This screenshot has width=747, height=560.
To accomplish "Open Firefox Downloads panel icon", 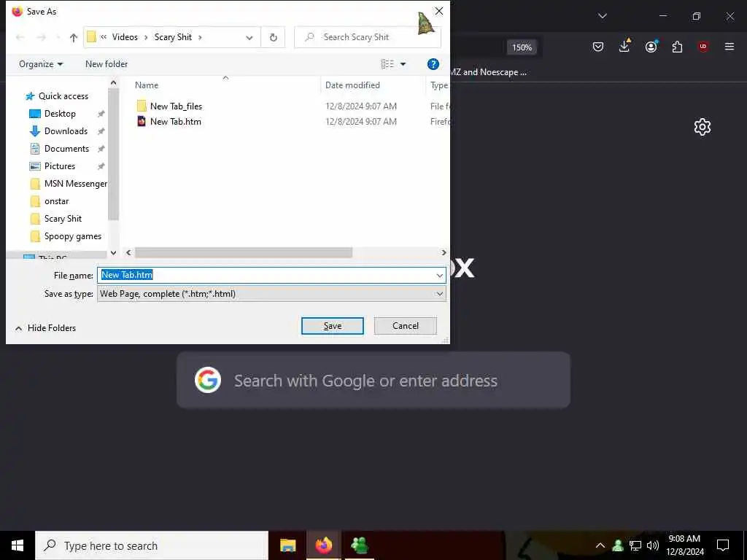I will point(624,46).
